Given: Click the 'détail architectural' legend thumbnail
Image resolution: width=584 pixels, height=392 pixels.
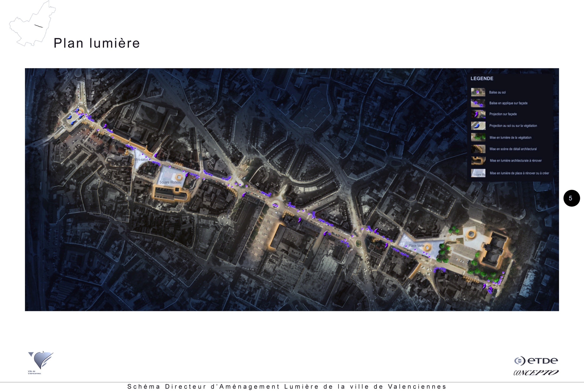Looking at the screenshot, I should click(478, 149).
